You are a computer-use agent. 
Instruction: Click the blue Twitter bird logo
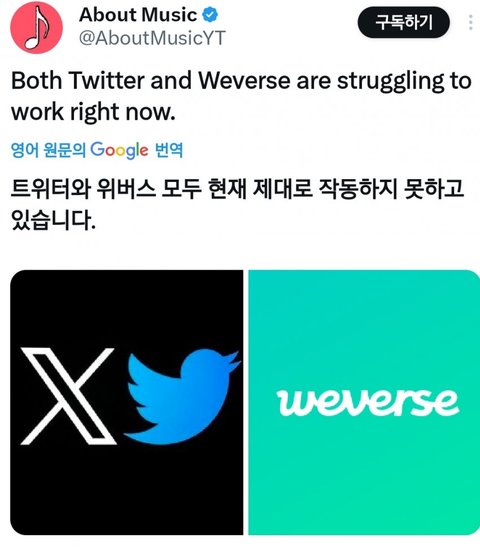[182, 396]
